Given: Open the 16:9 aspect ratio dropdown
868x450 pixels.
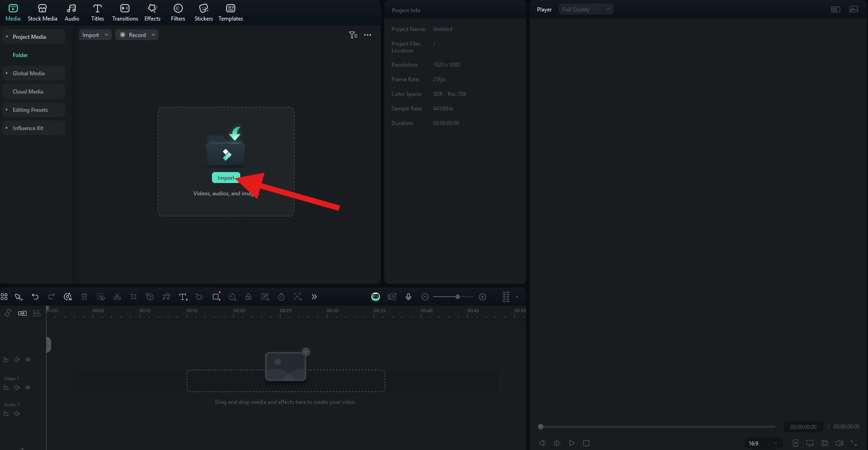Looking at the screenshot, I should click(763, 443).
